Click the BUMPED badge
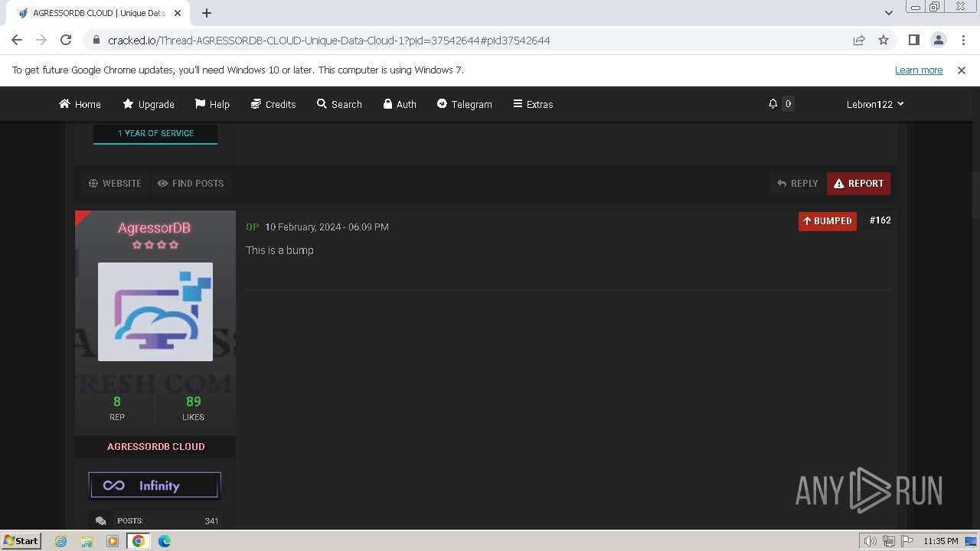 click(827, 221)
